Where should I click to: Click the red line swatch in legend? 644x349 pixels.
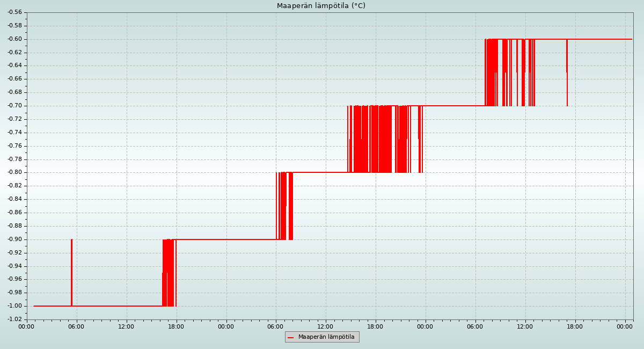291,337
